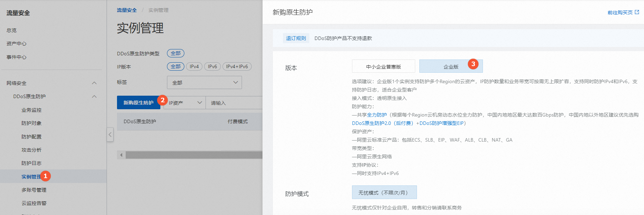Collapse the sidebar with the arrow handle
The width and height of the screenshot is (644, 215).
(110, 134)
